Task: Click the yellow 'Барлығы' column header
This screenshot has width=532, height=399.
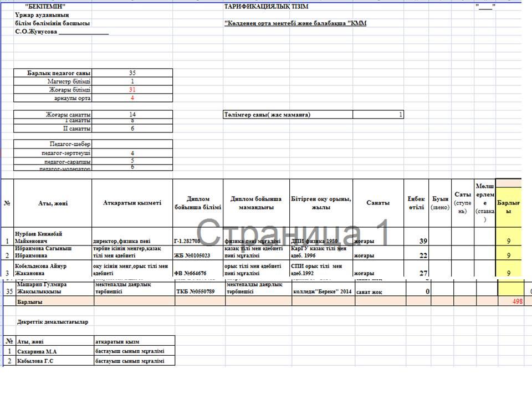Action: (508, 207)
